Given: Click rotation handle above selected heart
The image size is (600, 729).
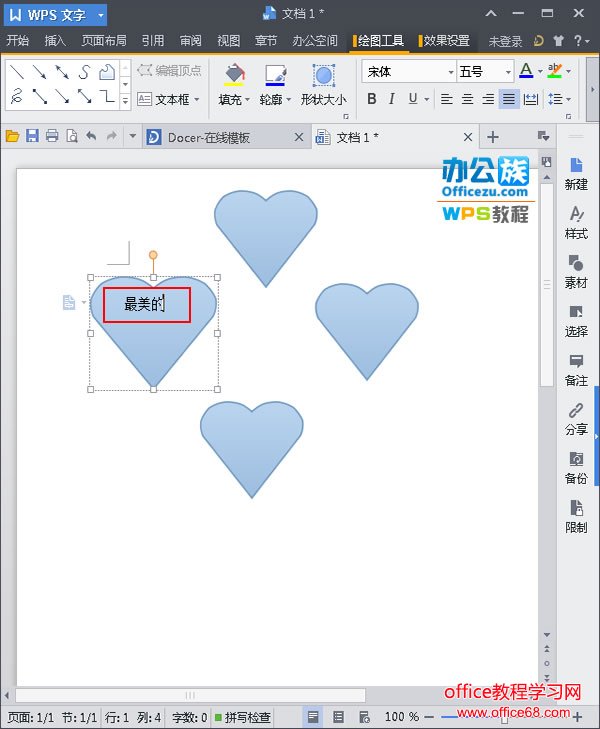Looking at the screenshot, I should pos(153,255).
